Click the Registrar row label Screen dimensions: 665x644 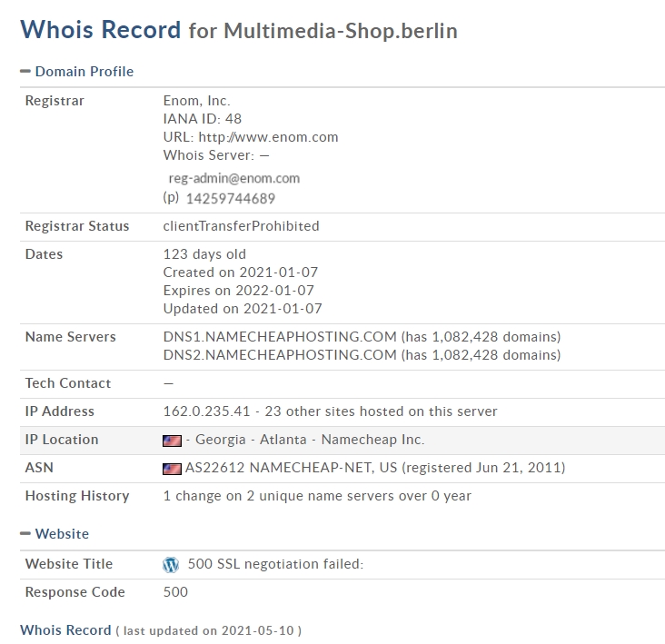coord(55,101)
